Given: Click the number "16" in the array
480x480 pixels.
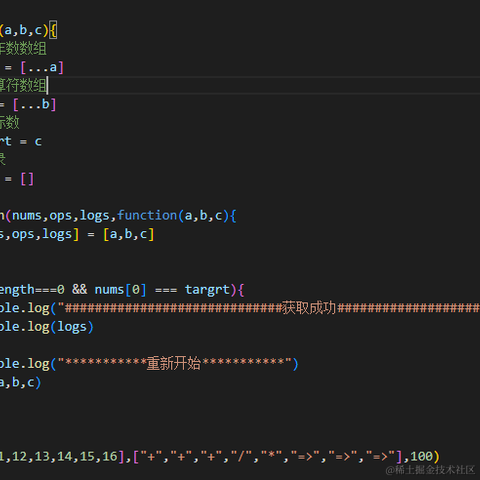Looking at the screenshot, I should pyautogui.click(x=110, y=456).
